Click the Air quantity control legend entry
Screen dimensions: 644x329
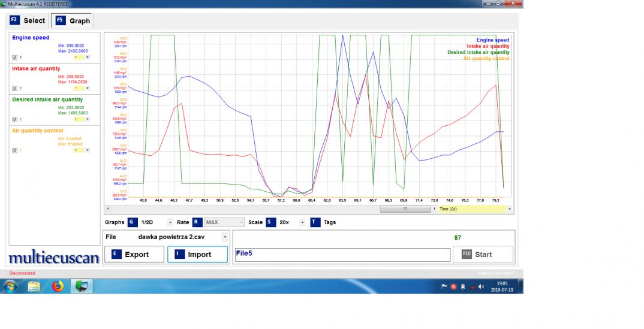(x=486, y=58)
